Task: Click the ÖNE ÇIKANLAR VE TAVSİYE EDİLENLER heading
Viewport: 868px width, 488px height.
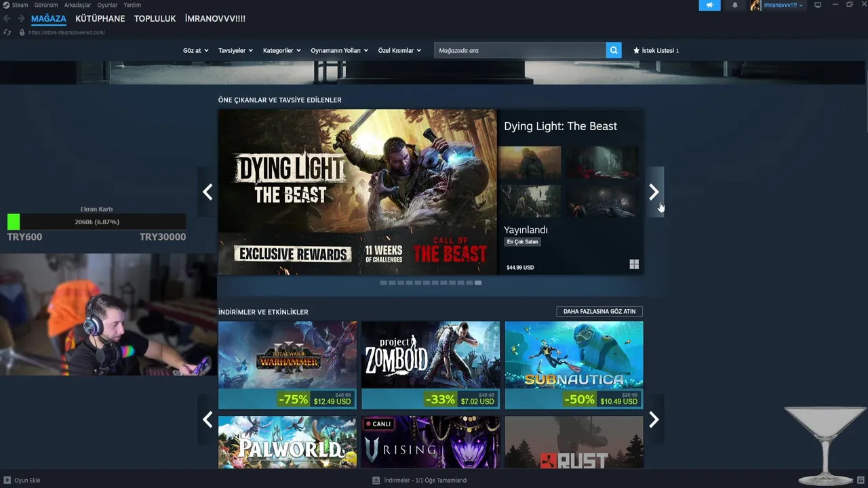Action: click(279, 100)
